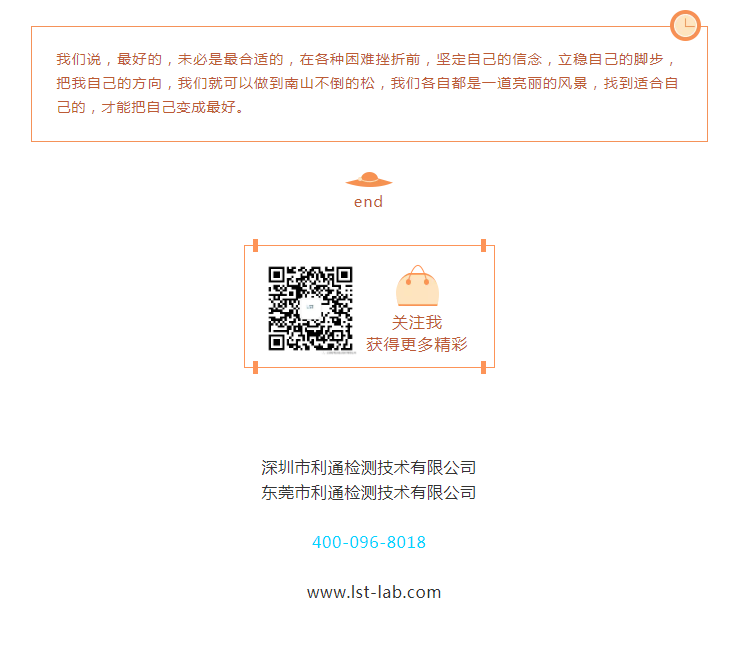Click the orange hat icon above end
Screen dimensions: 739x645
[369, 180]
